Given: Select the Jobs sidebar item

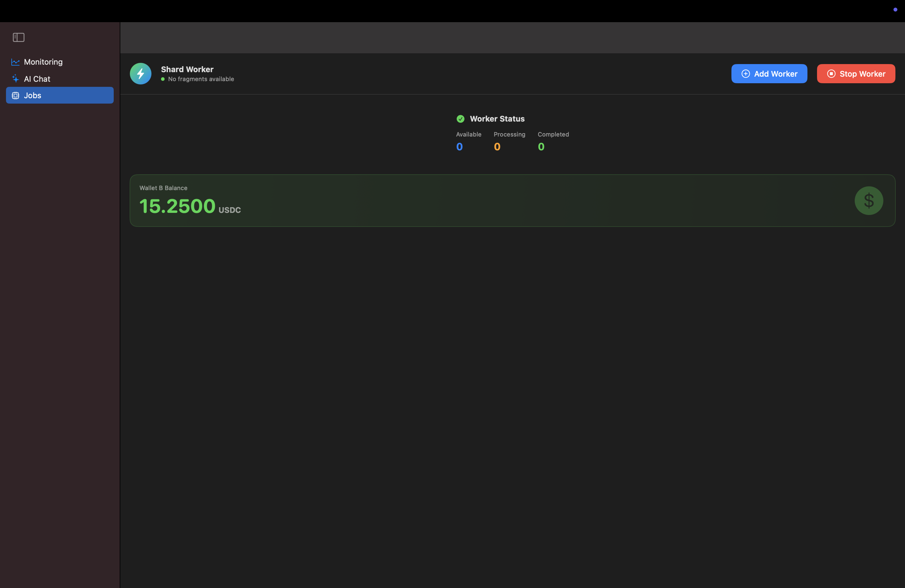Looking at the screenshot, I should point(60,96).
